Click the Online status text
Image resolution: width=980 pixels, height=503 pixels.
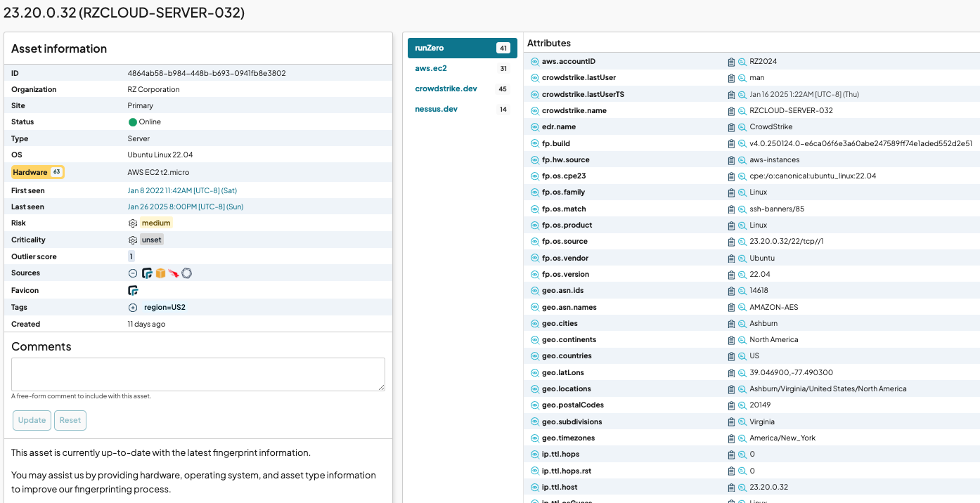pos(150,122)
